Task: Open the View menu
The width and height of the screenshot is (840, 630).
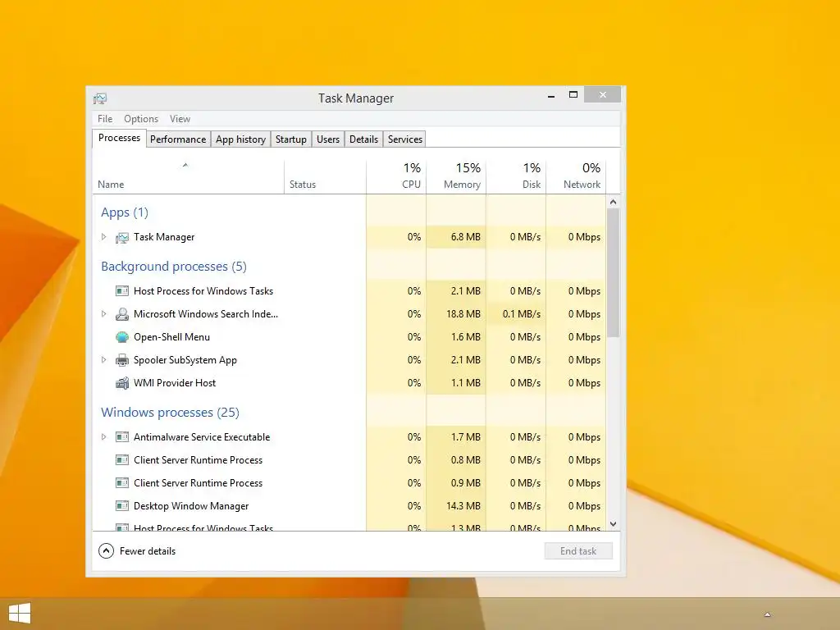Action: (x=180, y=119)
